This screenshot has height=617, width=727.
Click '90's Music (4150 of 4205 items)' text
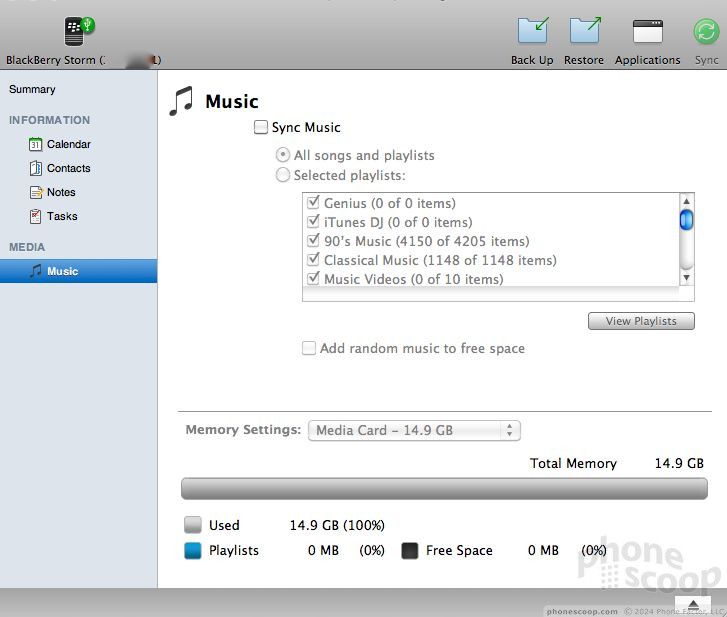427,241
